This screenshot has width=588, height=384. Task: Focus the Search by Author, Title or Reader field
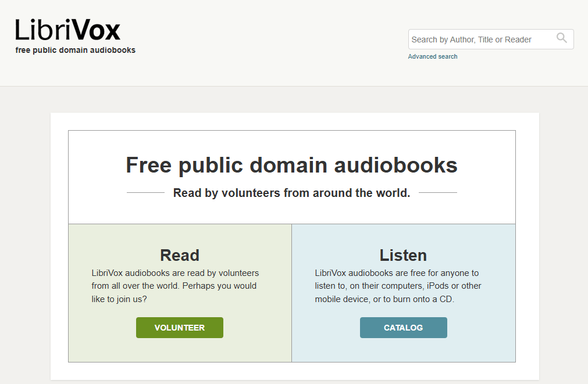coord(480,40)
